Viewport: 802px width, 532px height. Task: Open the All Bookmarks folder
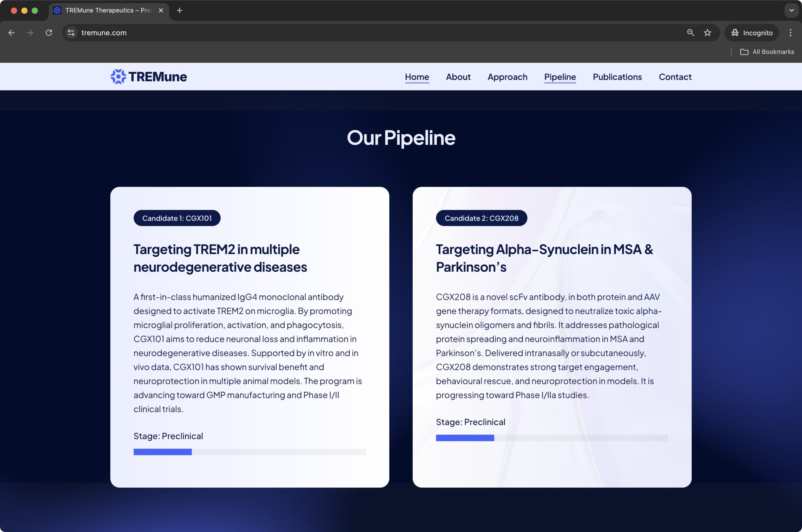click(x=767, y=52)
